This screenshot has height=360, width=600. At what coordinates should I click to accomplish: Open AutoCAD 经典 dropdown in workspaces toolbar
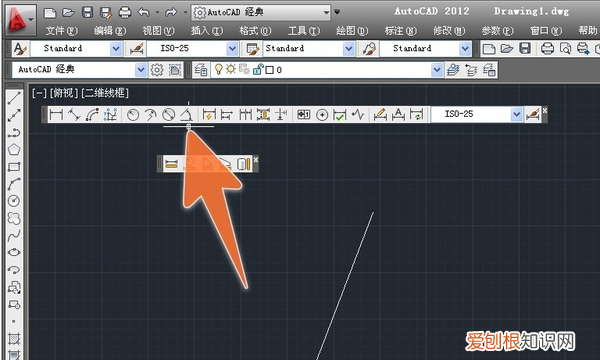pyautogui.click(x=140, y=70)
